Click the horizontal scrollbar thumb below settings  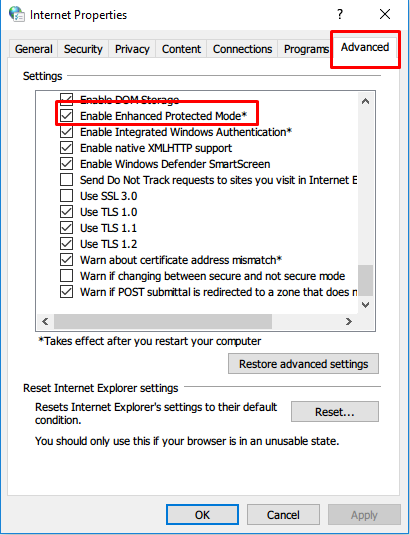[x=163, y=321]
